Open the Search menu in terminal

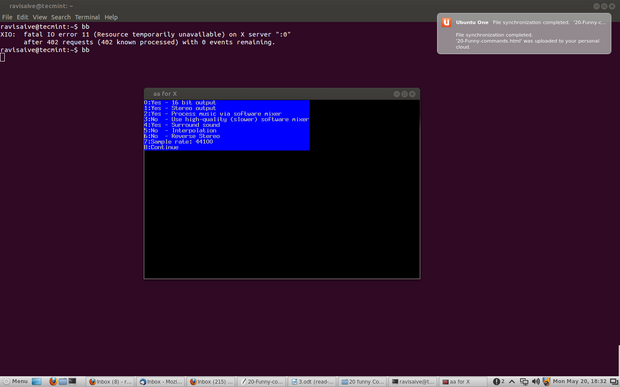pyautogui.click(x=61, y=17)
